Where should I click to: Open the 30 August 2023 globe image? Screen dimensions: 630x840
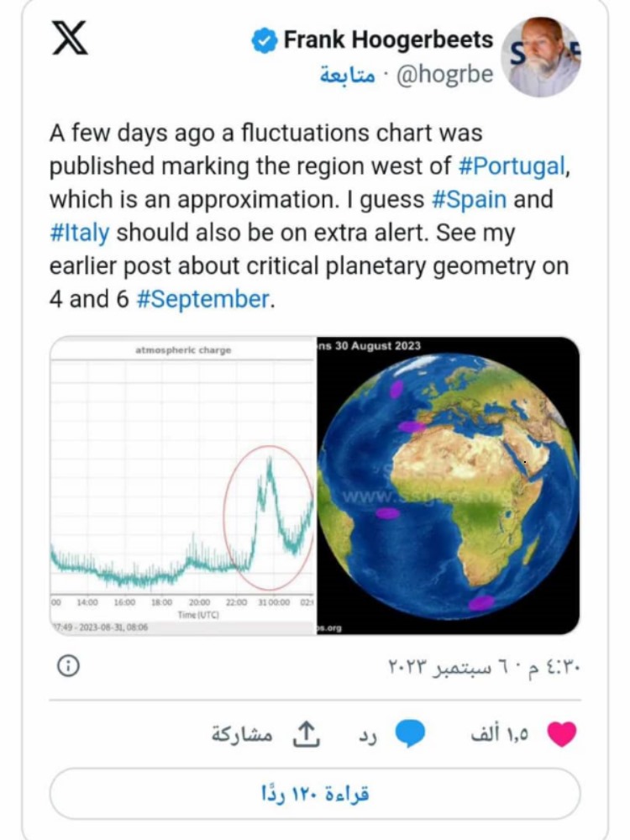pyautogui.click(x=449, y=486)
